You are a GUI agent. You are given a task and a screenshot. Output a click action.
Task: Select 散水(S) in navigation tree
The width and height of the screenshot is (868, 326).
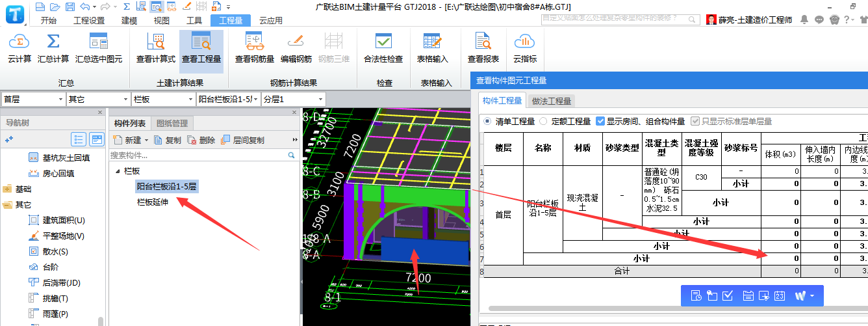point(49,251)
